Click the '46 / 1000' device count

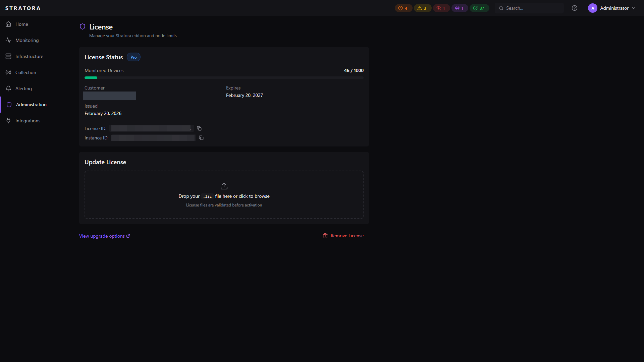tap(354, 70)
